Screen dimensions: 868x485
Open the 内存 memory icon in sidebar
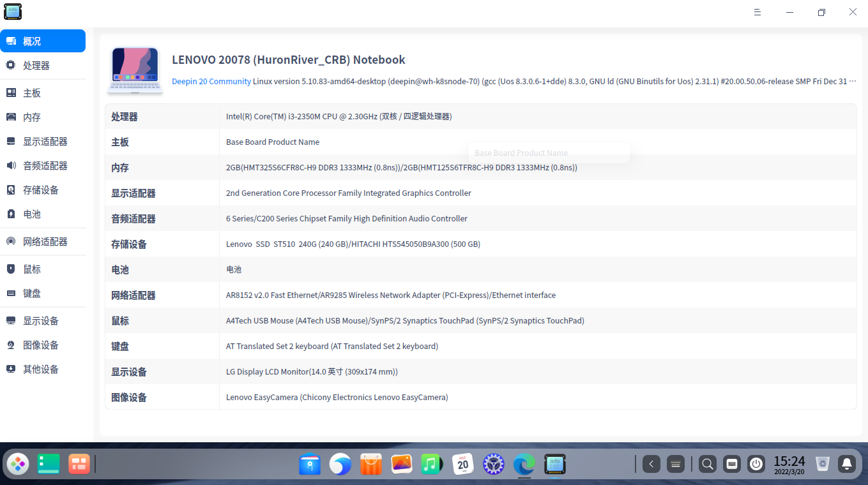[x=11, y=117]
